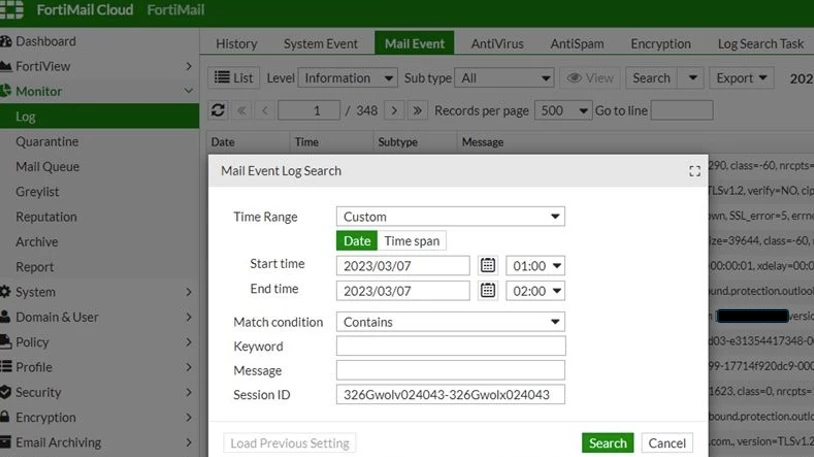
Task: Go to last page icon
Action: 417,111
